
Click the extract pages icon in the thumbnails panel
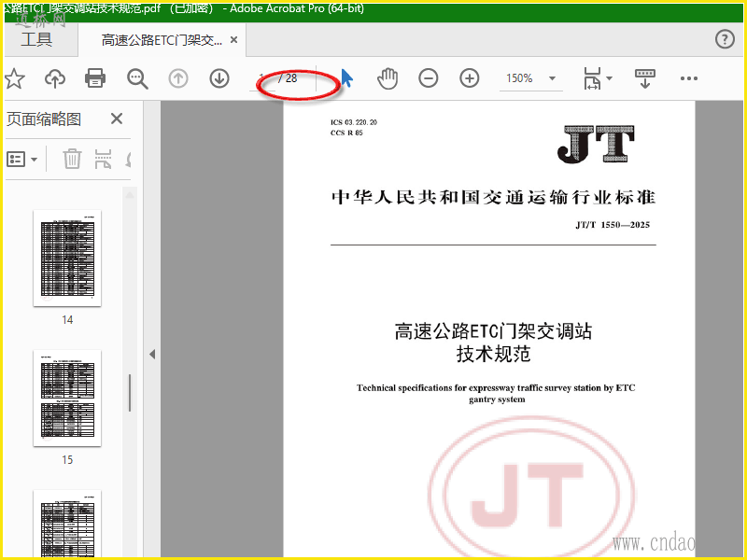tap(103, 159)
